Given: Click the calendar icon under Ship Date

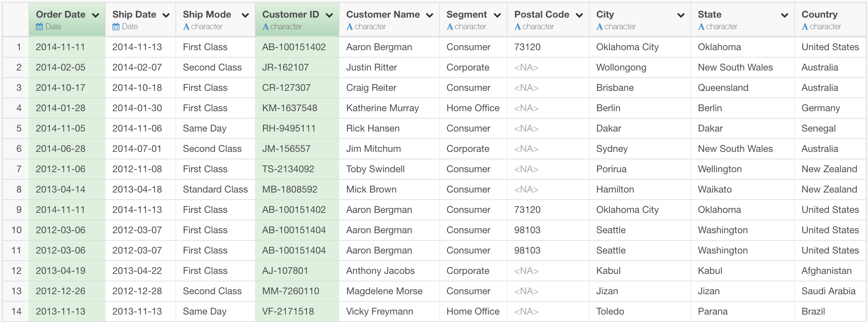Looking at the screenshot, I should coord(116,26).
